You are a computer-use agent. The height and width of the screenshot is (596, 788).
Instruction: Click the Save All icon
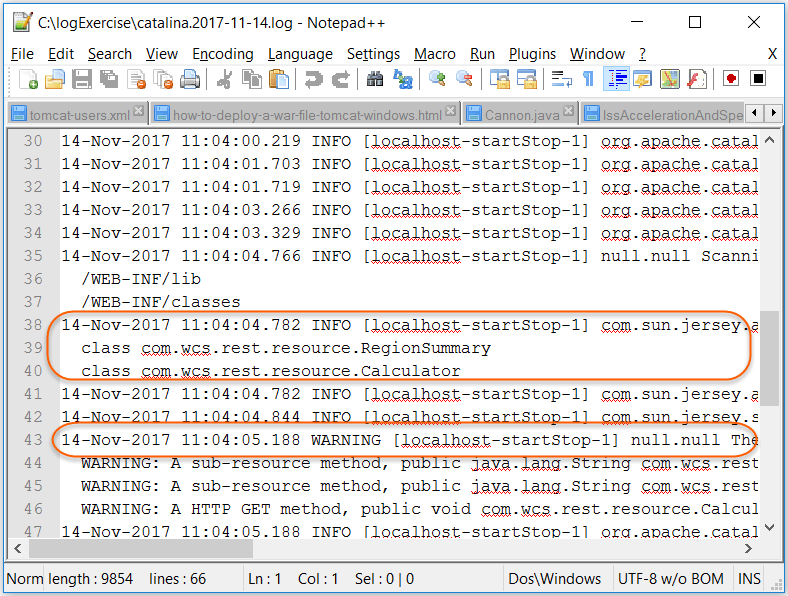(x=109, y=79)
